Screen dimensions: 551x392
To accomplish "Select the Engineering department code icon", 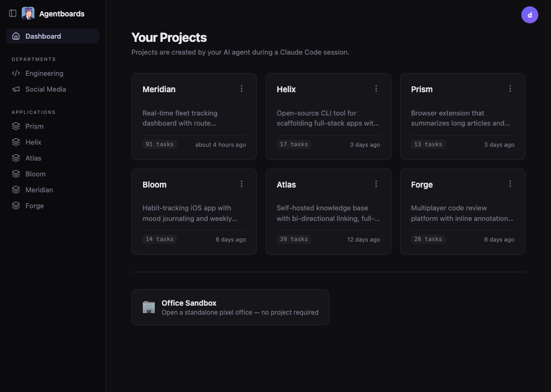I will point(16,73).
